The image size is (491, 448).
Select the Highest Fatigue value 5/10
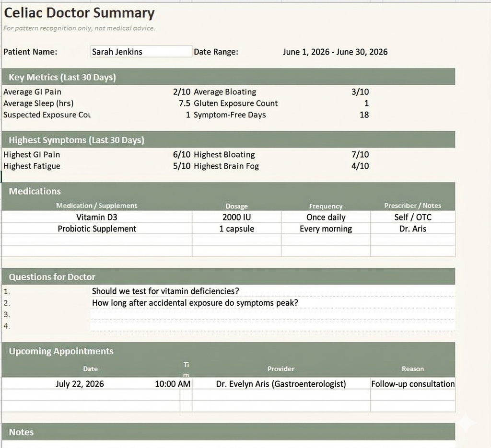[x=182, y=166]
